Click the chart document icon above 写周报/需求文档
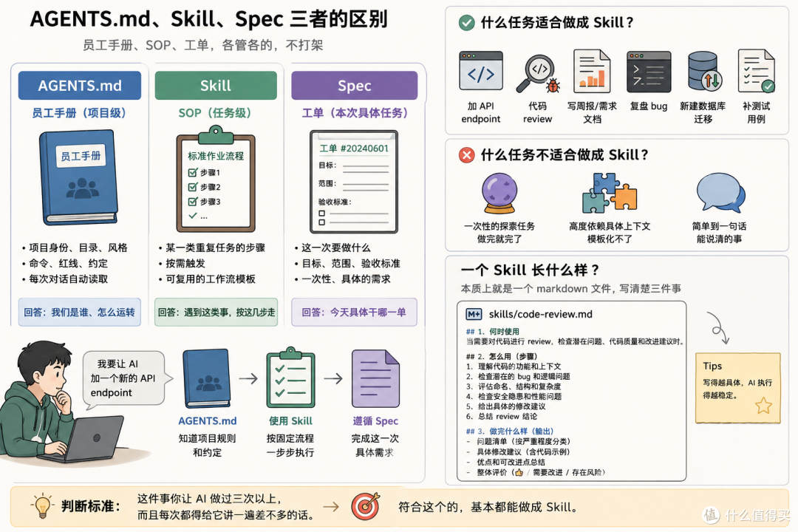 (x=592, y=71)
